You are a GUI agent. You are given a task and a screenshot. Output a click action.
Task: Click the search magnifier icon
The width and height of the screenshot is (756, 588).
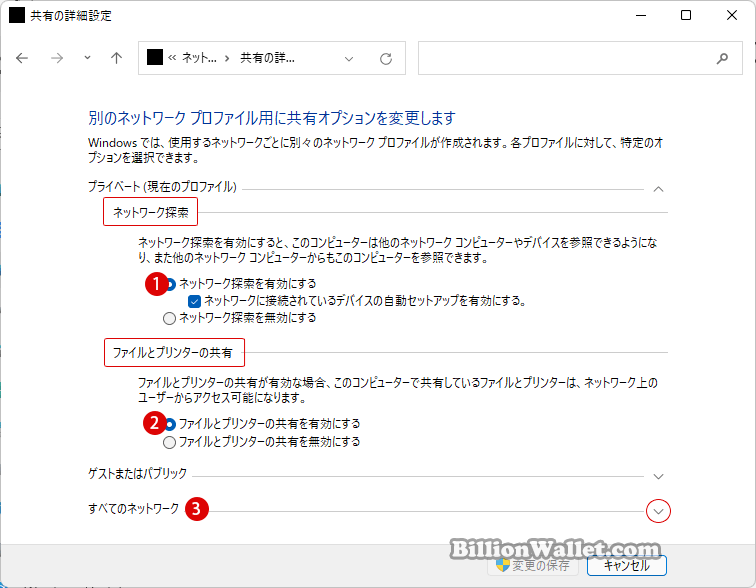pos(722,58)
